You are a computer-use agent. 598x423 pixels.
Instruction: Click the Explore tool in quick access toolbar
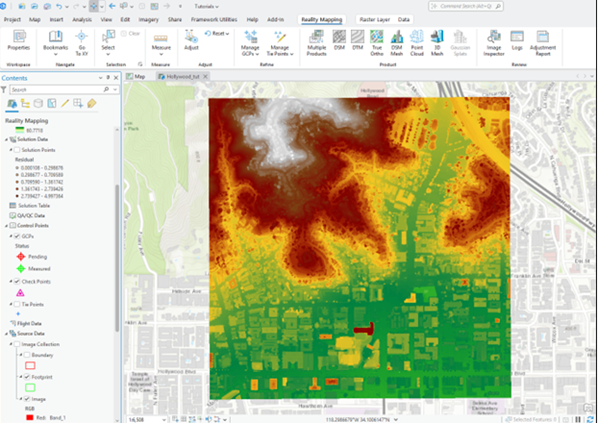coord(94,6)
